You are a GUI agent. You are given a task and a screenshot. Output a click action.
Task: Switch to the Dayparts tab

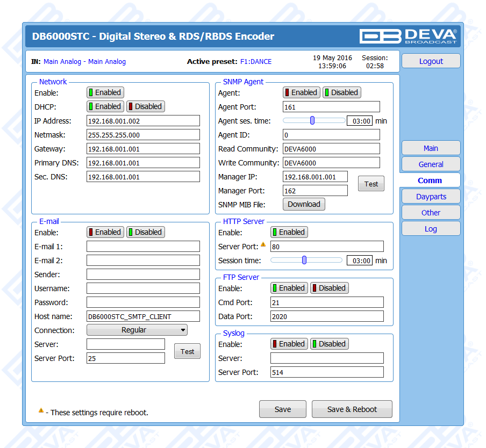(x=431, y=197)
